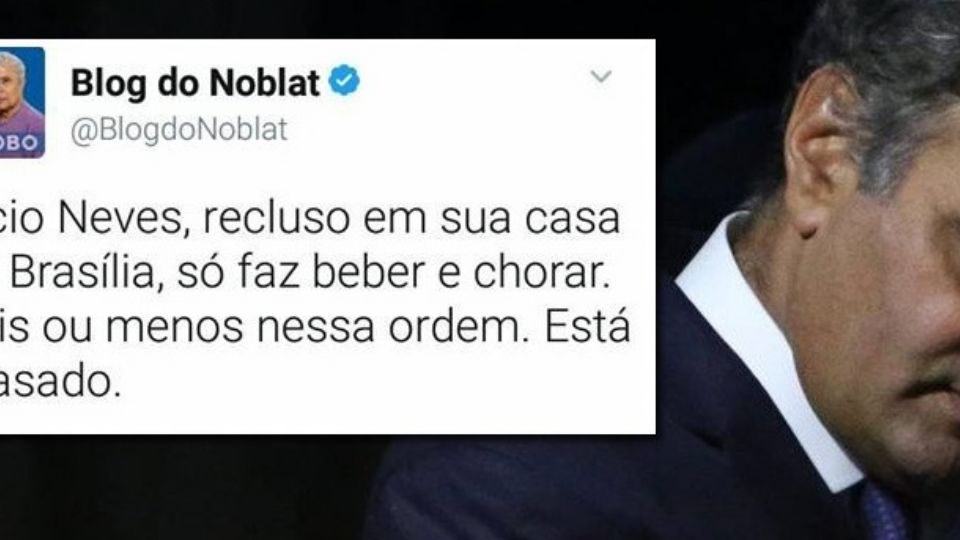This screenshot has width=960, height=540.
Task: Click the man's ear in the background photo
Action: (818, 149)
